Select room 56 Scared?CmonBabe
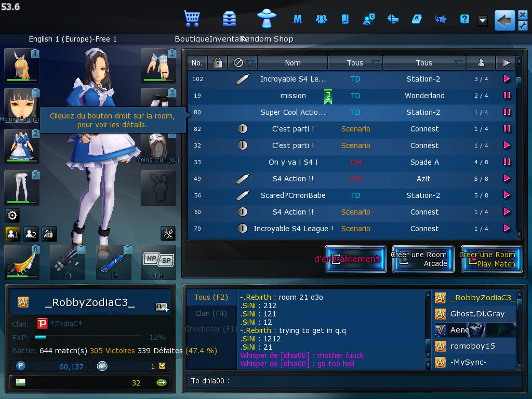 352,195
